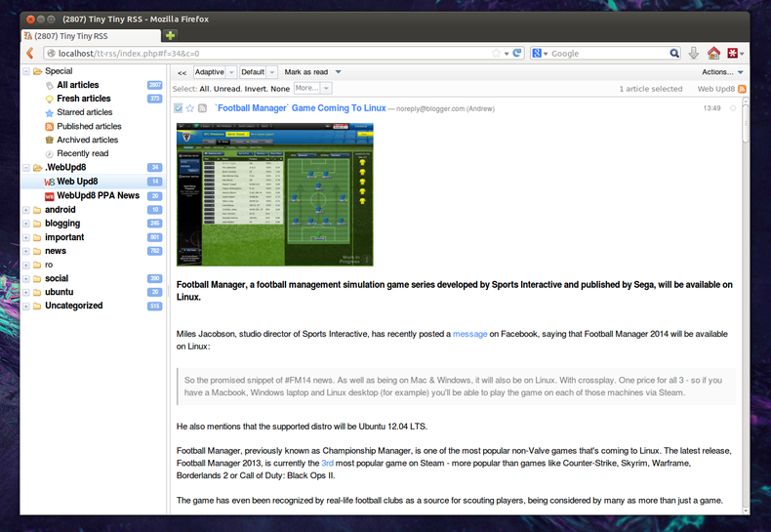Open the URL bar history dropdown arrow
Image resolution: width=771 pixels, height=532 pixels.
pos(507,54)
